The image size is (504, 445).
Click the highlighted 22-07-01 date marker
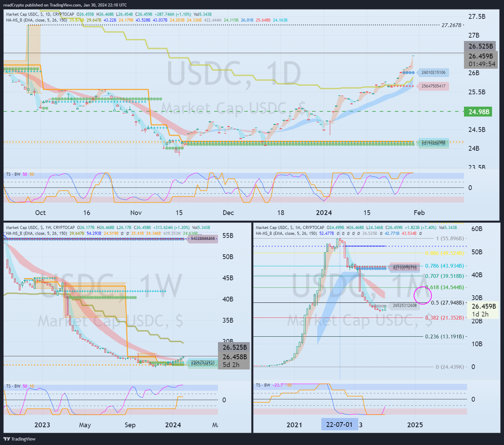(339, 424)
